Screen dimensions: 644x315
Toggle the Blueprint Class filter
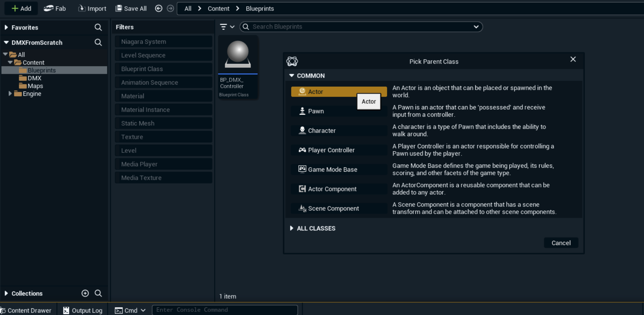(x=163, y=69)
